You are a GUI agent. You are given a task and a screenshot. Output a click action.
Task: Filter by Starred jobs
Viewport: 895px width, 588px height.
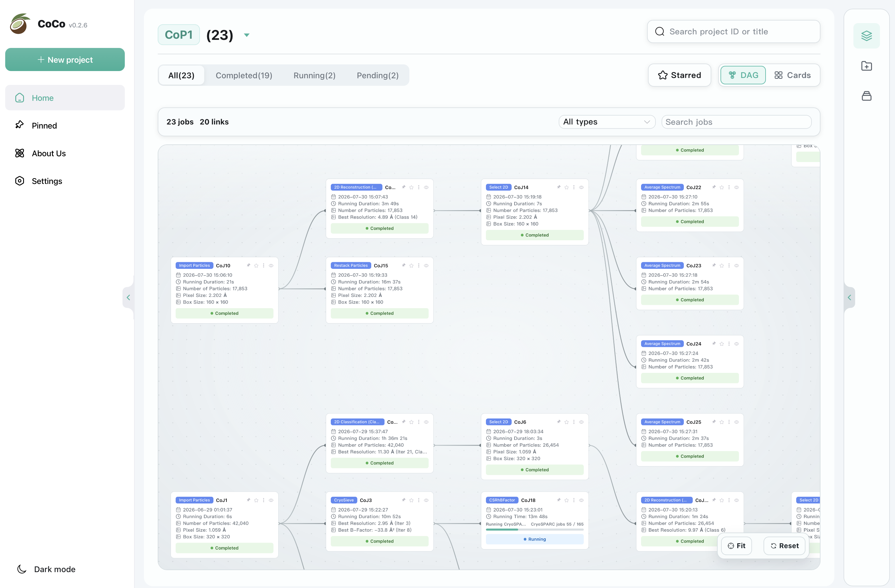(679, 75)
